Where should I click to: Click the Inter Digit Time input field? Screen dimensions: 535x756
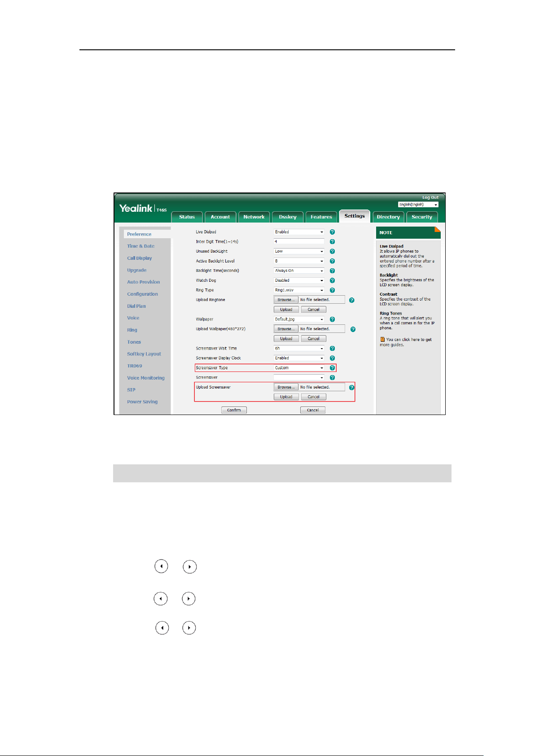(299, 242)
